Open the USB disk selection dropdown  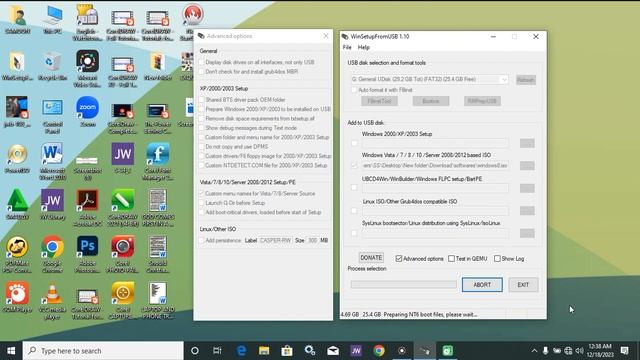pos(429,79)
